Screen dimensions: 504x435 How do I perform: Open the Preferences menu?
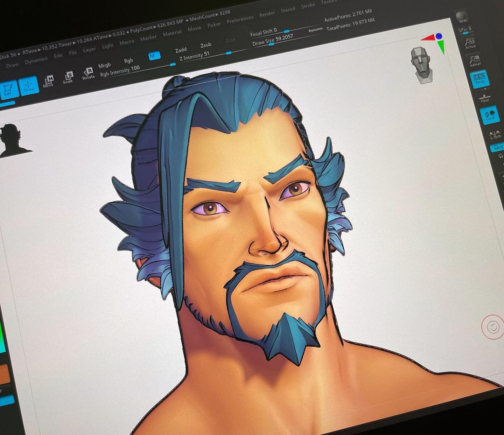[240, 19]
